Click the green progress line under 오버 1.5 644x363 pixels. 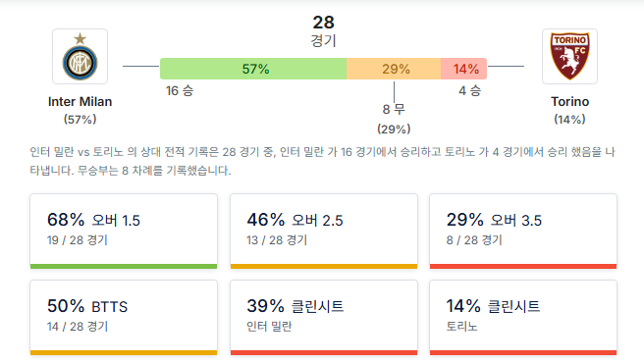point(124,267)
